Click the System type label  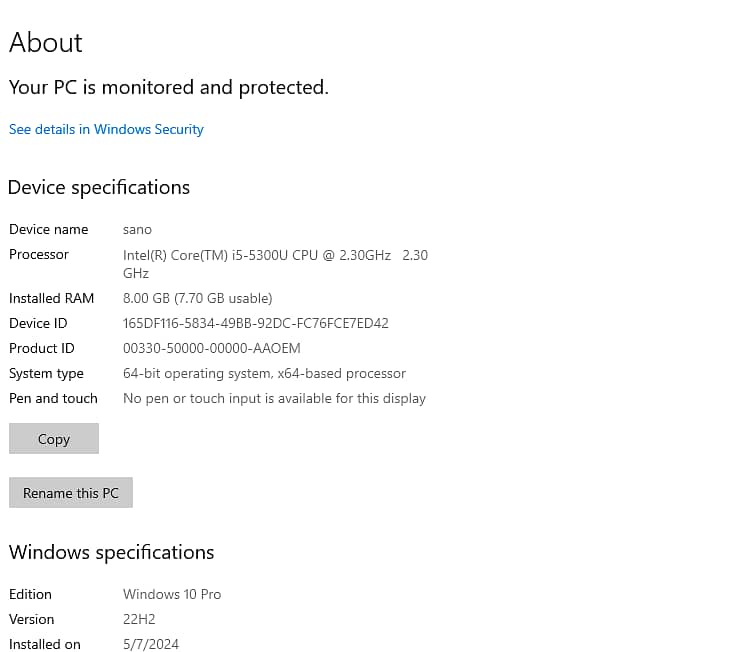point(46,373)
